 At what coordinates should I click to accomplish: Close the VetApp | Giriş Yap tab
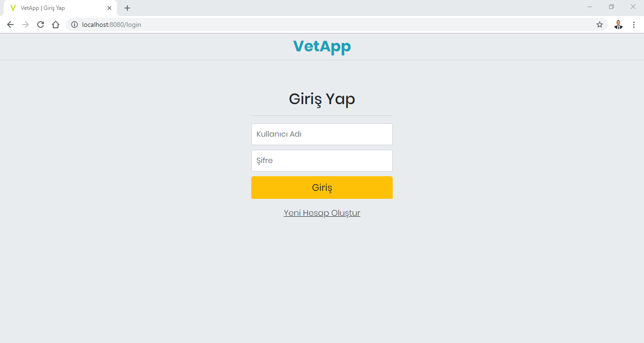(109, 8)
